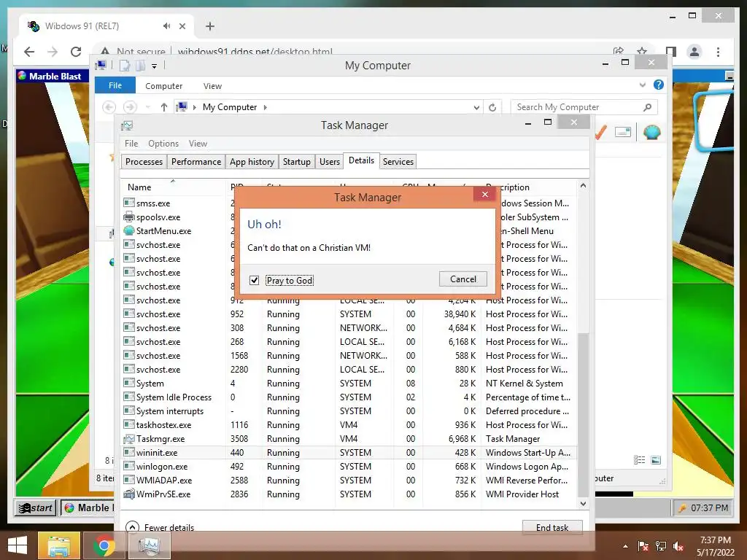The height and width of the screenshot is (560, 747).
Task: Select the WMIADAP.exe process icon
Action: coord(128,480)
